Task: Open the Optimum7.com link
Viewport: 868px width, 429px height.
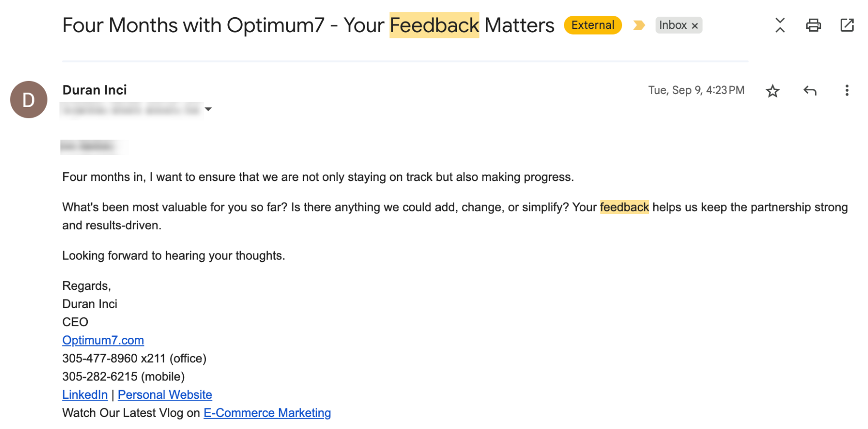Action: pos(103,340)
